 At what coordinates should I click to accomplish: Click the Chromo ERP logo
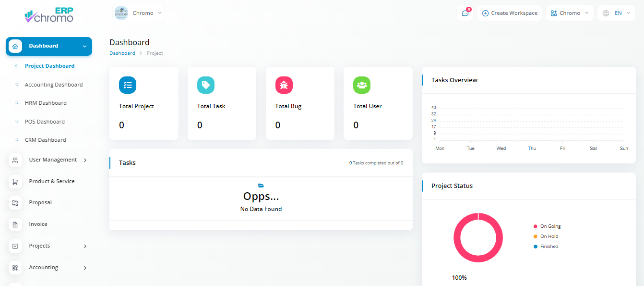pyautogui.click(x=49, y=16)
